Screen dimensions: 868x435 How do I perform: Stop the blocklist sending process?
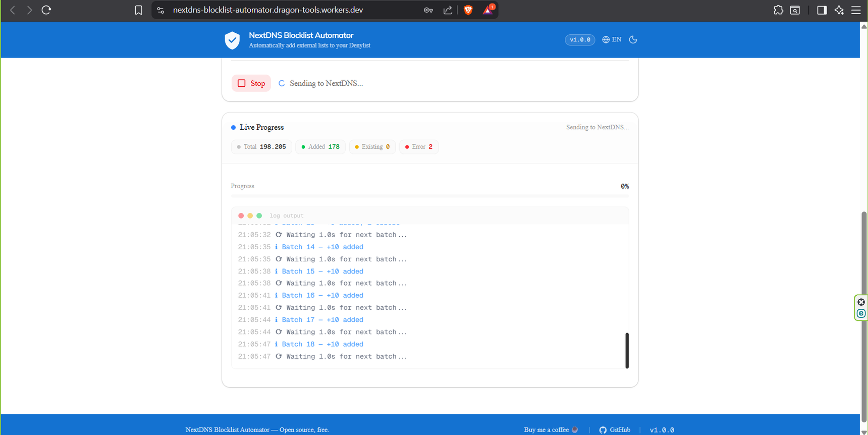pyautogui.click(x=251, y=83)
